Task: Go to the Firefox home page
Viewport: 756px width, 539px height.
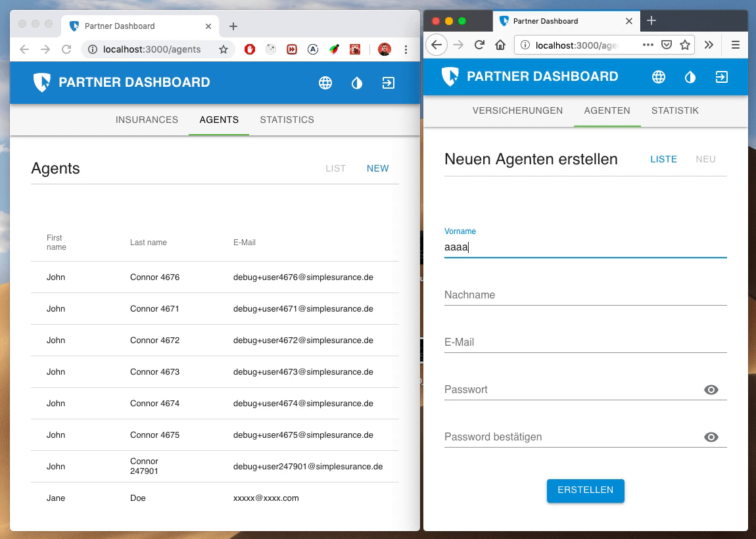Action: pos(500,45)
